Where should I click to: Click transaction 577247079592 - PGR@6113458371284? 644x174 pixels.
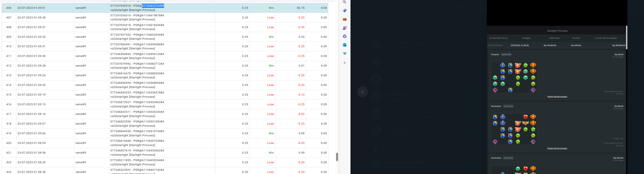[137, 64]
